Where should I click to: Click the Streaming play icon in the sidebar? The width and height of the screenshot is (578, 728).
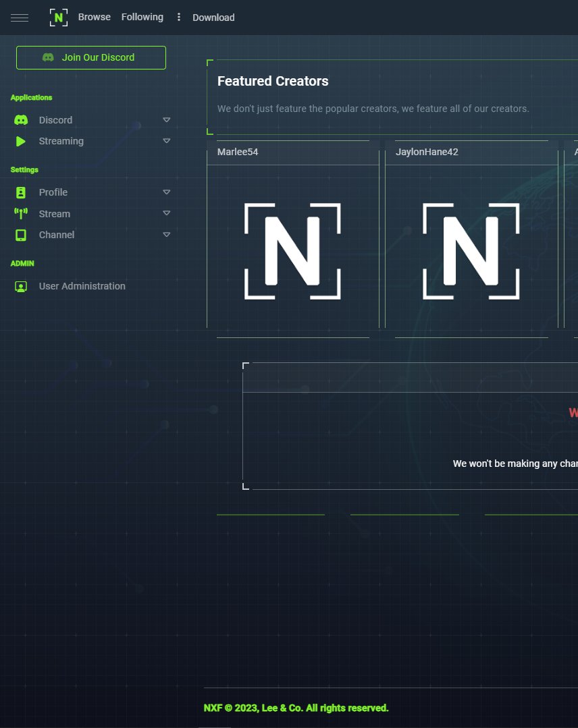[x=21, y=141]
